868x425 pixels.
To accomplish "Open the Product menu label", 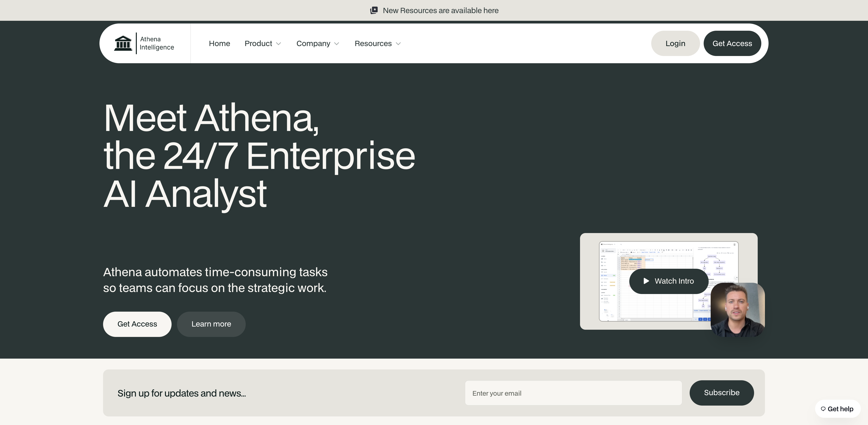I will [x=258, y=43].
